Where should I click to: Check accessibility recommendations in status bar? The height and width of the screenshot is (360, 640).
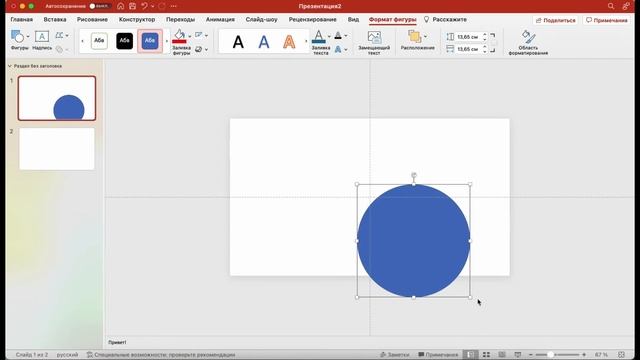tap(161, 355)
